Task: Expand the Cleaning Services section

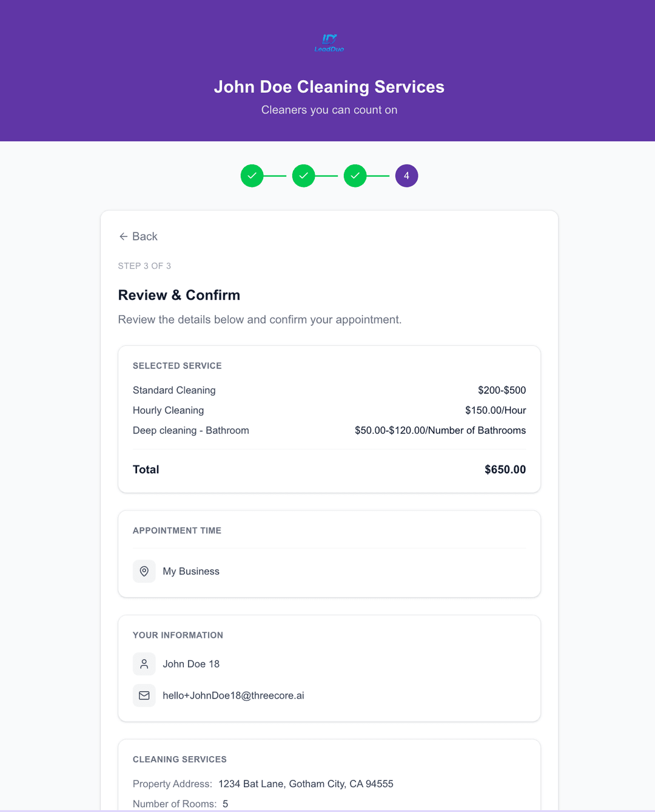Action: [180, 759]
